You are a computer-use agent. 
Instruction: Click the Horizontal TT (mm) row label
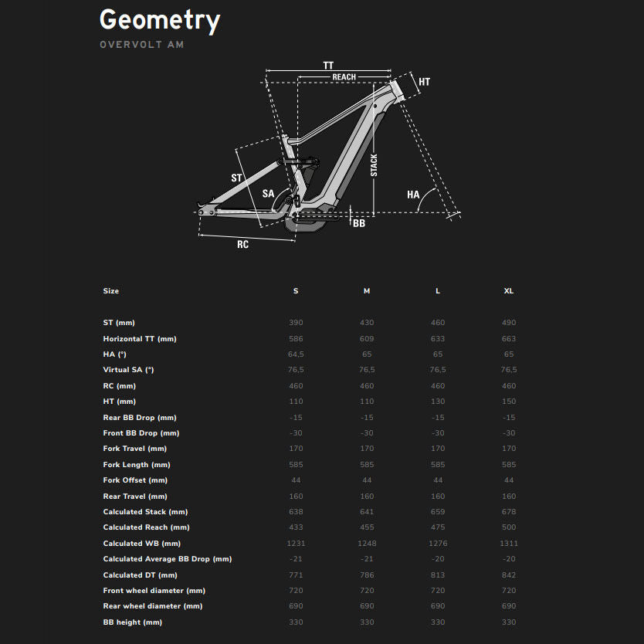pyautogui.click(x=140, y=339)
